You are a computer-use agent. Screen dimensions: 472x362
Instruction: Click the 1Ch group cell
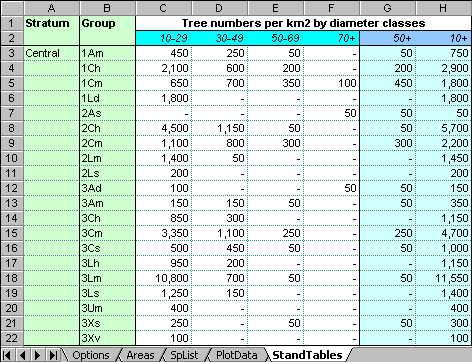coord(107,68)
